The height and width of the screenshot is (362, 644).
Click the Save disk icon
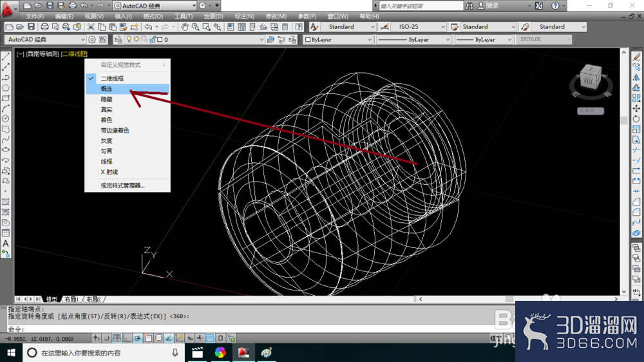(x=31, y=27)
